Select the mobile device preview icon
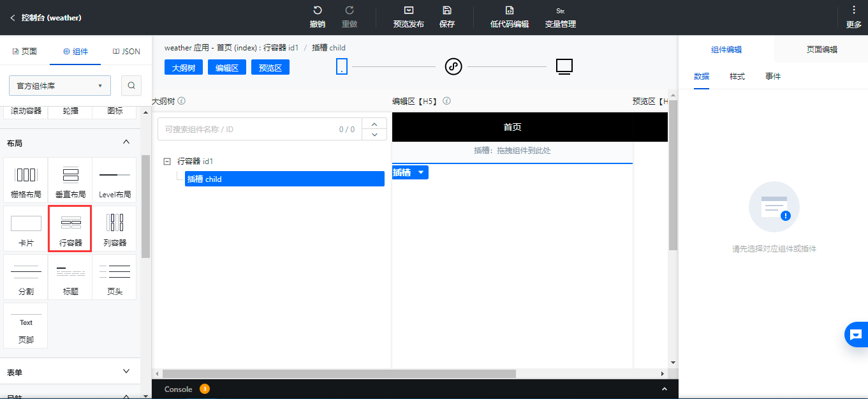868x399 pixels. [x=342, y=66]
